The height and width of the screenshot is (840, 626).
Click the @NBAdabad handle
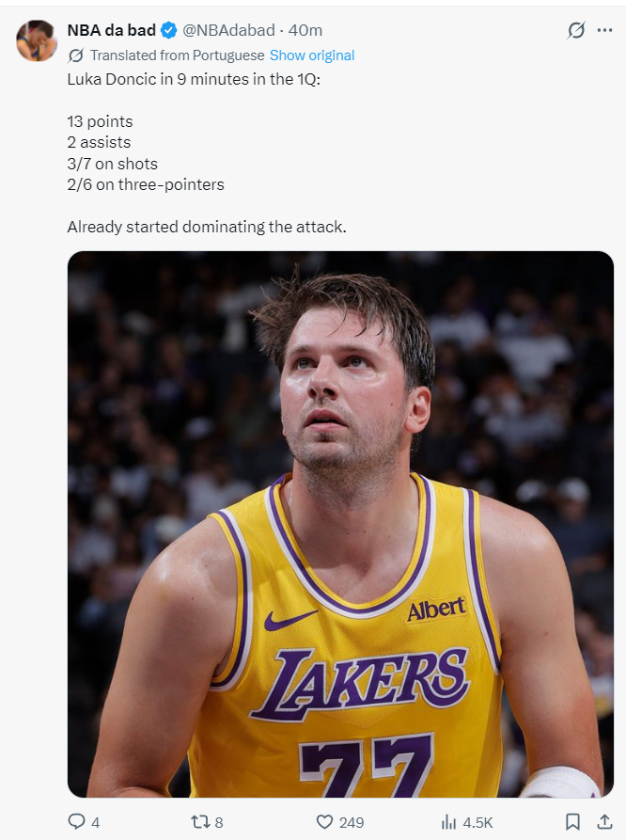click(228, 30)
